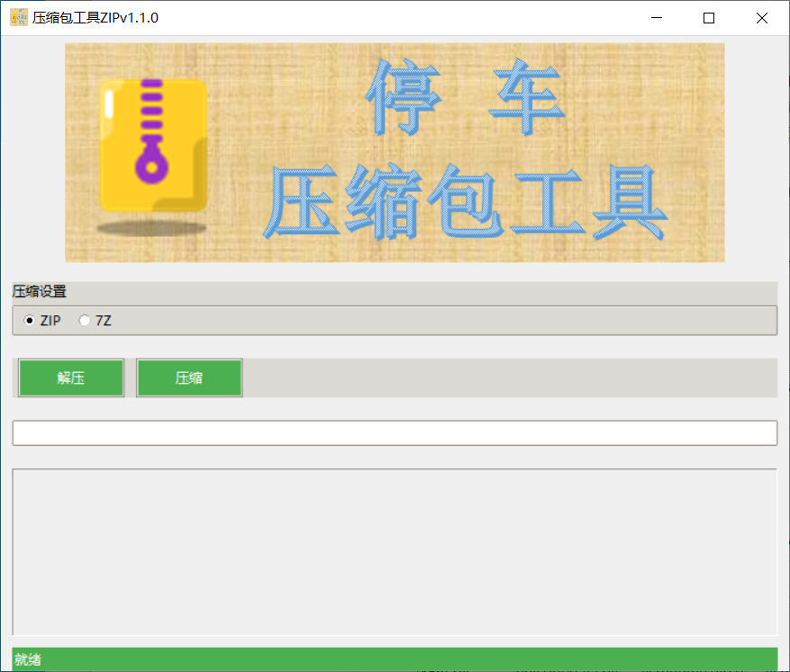Toggle the ZIP radio option off and pick 7Z

click(x=85, y=320)
